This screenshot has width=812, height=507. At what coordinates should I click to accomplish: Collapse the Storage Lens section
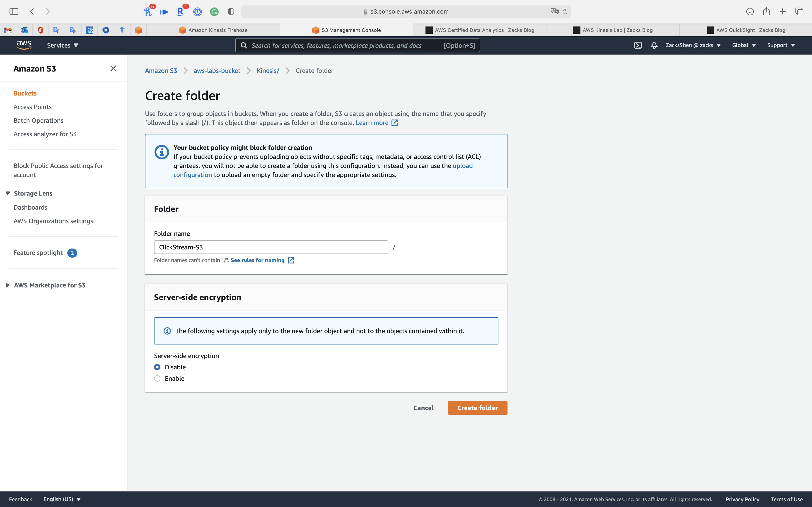tap(7, 194)
